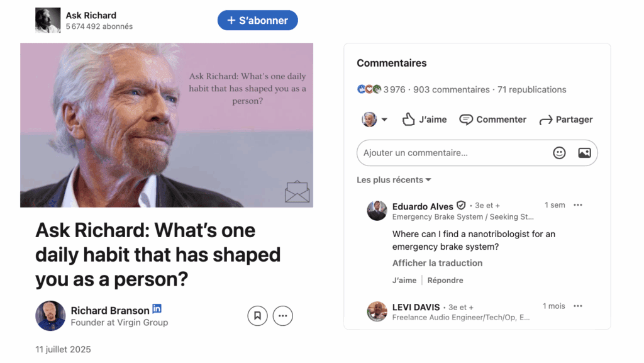Open the Ask Richard newsletter thumbnail

point(48,20)
